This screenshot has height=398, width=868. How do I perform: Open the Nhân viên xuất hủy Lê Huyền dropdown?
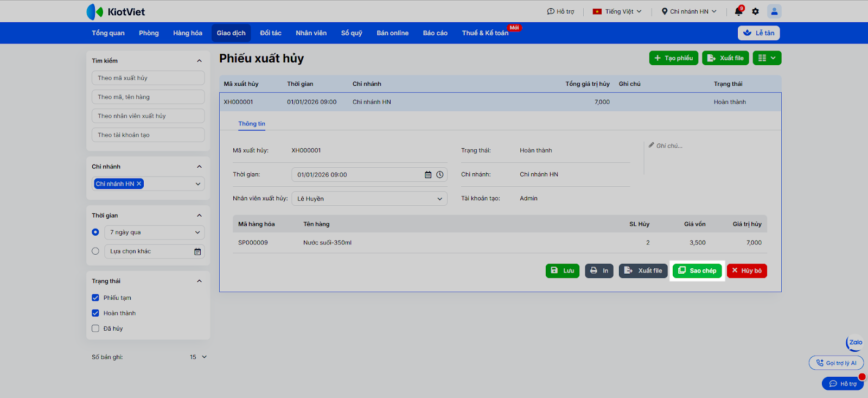coord(369,199)
